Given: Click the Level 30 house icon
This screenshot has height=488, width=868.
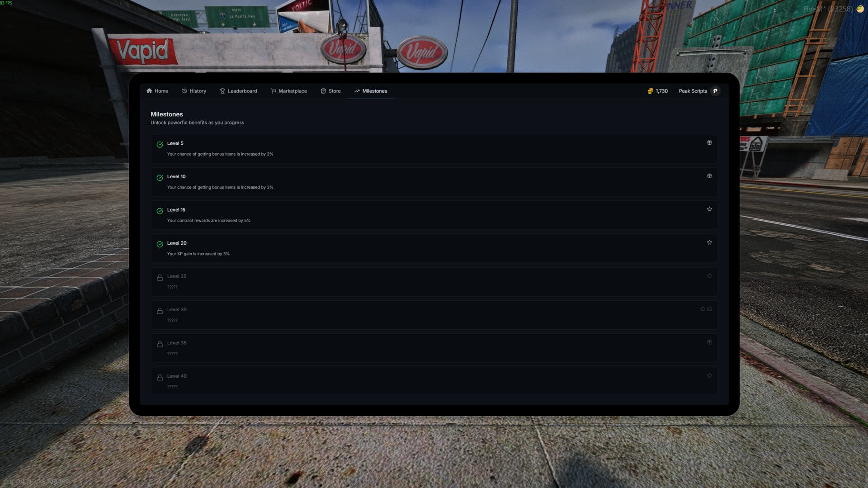Looking at the screenshot, I should (709, 309).
